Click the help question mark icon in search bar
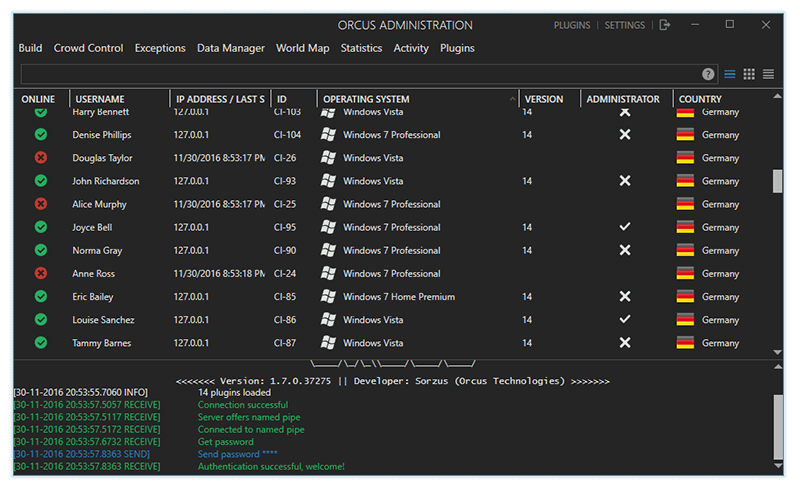 (x=708, y=75)
